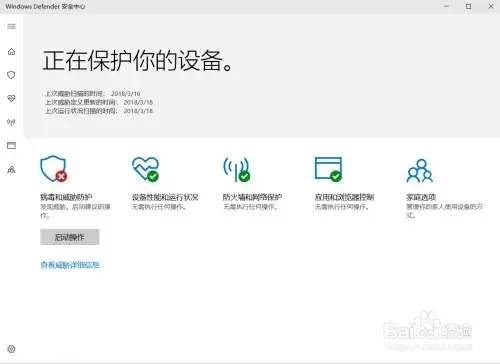Click large shield icon with red error badge
500x364 pixels.
click(54, 169)
